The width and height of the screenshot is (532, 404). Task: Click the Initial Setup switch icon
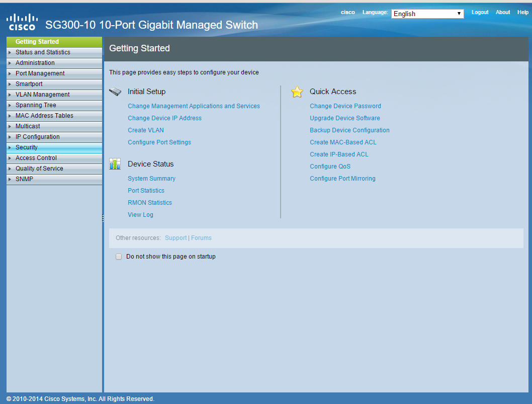(x=115, y=92)
